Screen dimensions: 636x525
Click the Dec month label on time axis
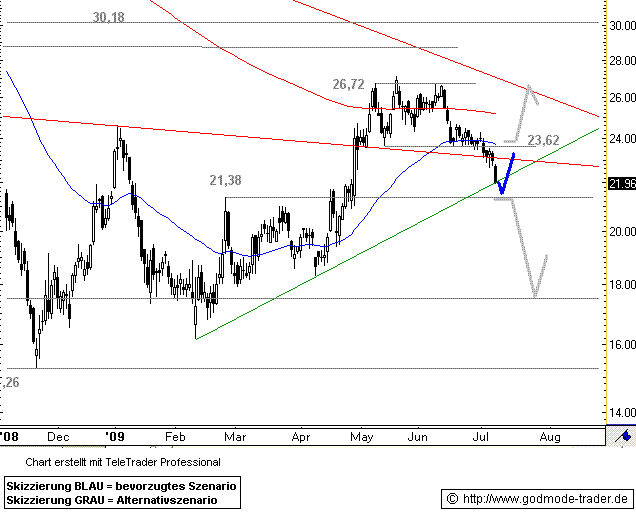[x=58, y=437]
